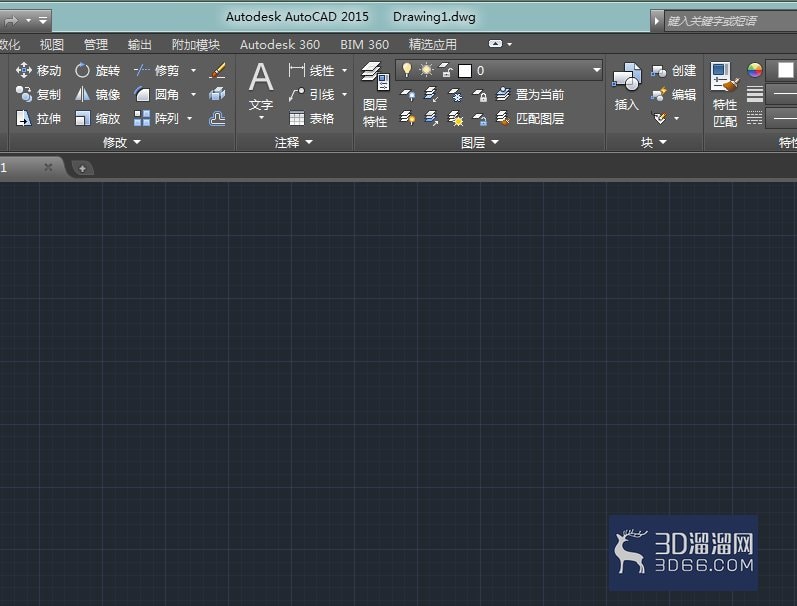
Task: Open the layer 0 dropdown list
Action: (x=596, y=70)
